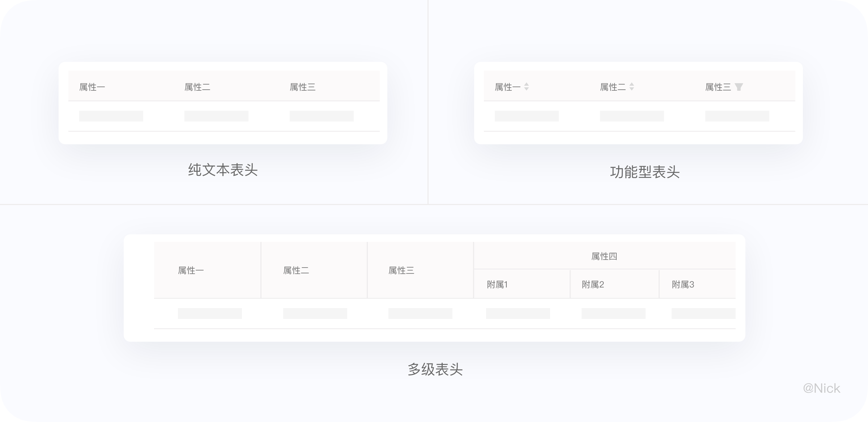Image resolution: width=868 pixels, height=422 pixels.
Task: Click 属性三 text in functional header table
Action: [718, 87]
